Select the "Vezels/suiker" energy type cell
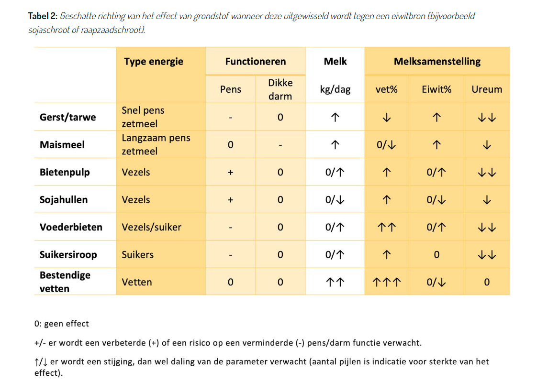The height and width of the screenshot is (392, 548). pos(152,228)
